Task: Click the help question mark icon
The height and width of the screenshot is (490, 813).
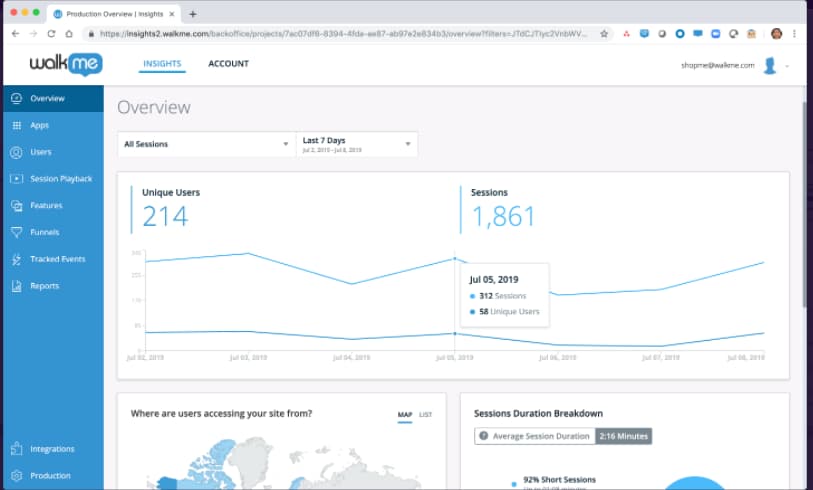Action: [x=483, y=436]
